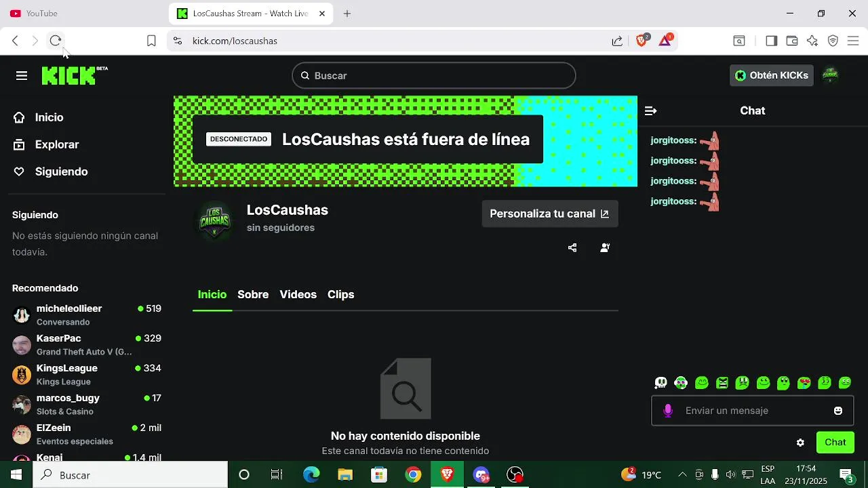Screen dimensions: 868x488
Task: Toggle the browser sidebar panel icon
Action: click(771, 41)
